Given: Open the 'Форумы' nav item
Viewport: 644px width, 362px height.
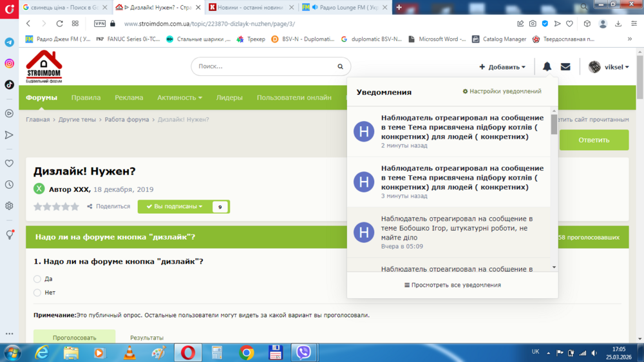Looking at the screenshot, I should tap(41, 97).
